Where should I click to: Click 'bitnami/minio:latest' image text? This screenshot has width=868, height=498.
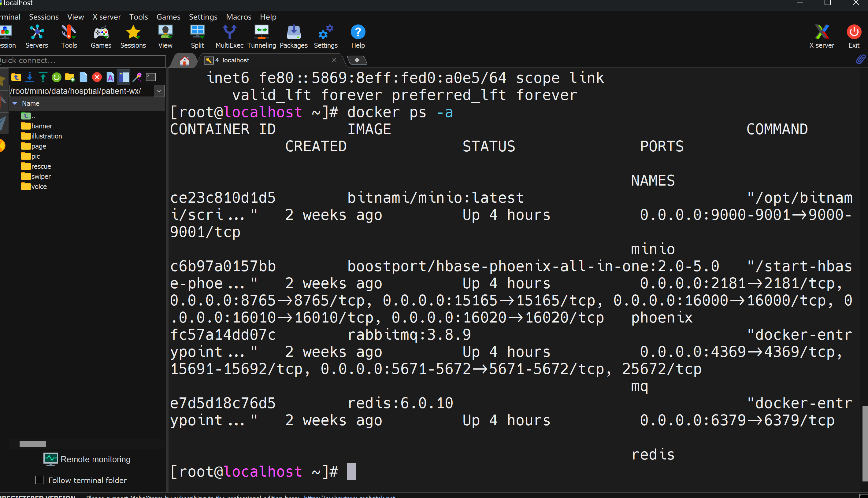pyautogui.click(x=436, y=198)
